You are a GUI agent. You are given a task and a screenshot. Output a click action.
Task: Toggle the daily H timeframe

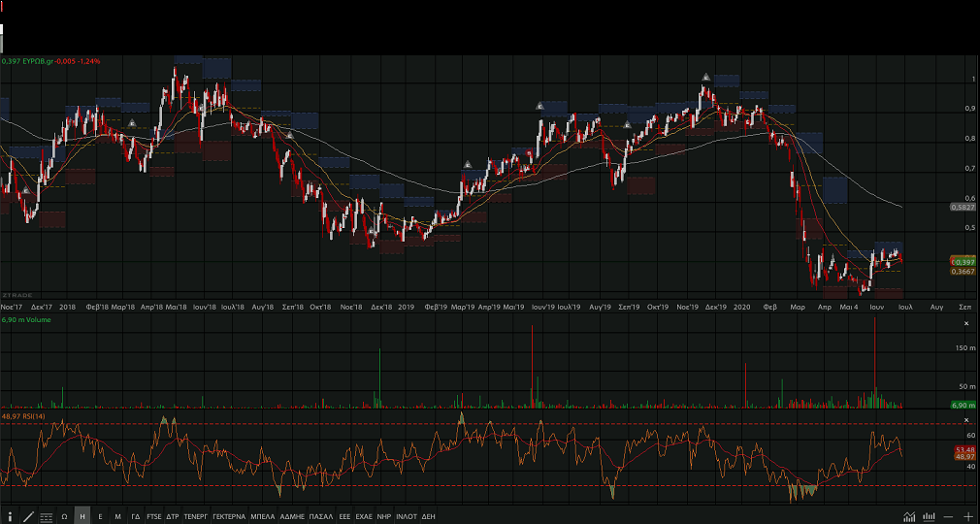pyautogui.click(x=82, y=516)
